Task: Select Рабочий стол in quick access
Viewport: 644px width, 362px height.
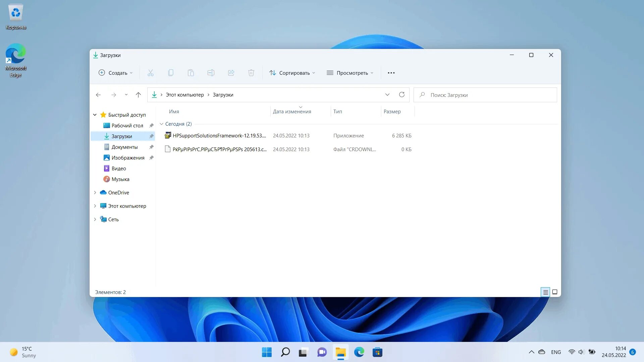Action: coord(127,125)
